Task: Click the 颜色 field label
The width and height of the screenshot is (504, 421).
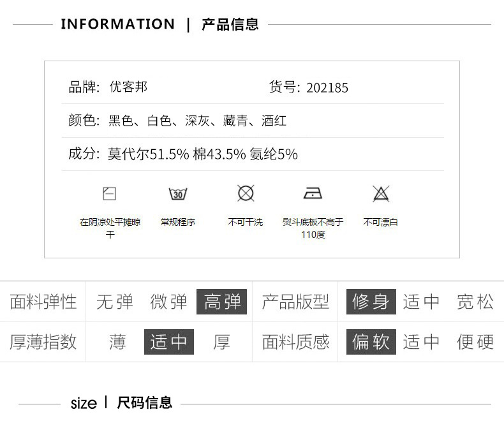Action: pyautogui.click(x=83, y=121)
